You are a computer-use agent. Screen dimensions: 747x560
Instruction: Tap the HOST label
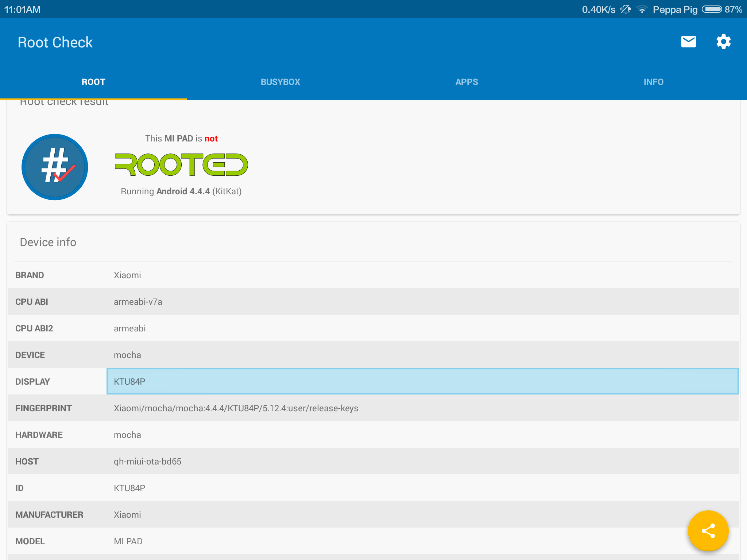[27, 462]
